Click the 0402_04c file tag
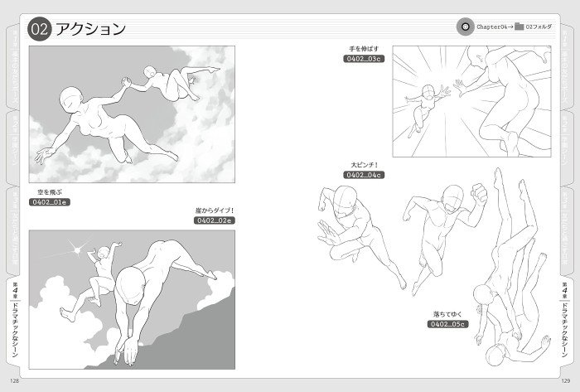The height and width of the screenshot is (392, 580). click(x=362, y=176)
